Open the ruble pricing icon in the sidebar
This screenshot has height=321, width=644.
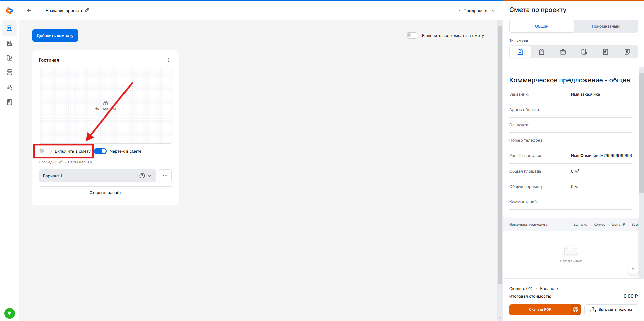(10, 87)
